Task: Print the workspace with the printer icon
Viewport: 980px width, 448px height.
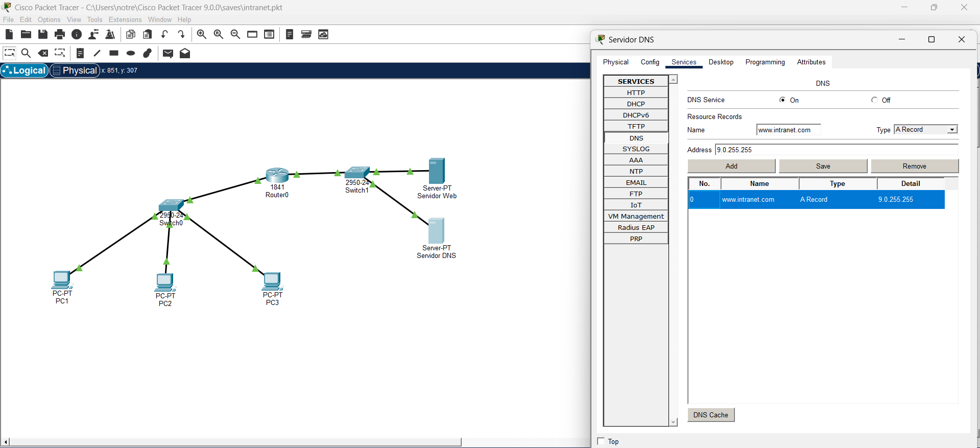Action: click(60, 34)
